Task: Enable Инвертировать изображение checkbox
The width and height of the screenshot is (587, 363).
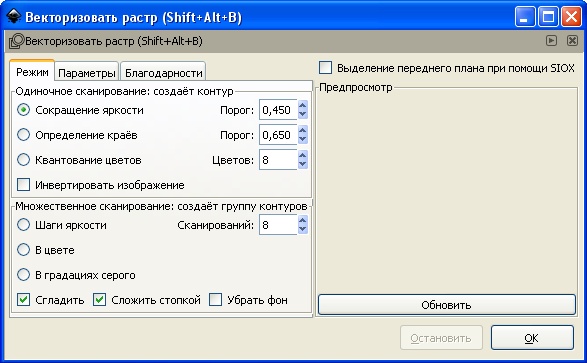Action: click(x=24, y=184)
